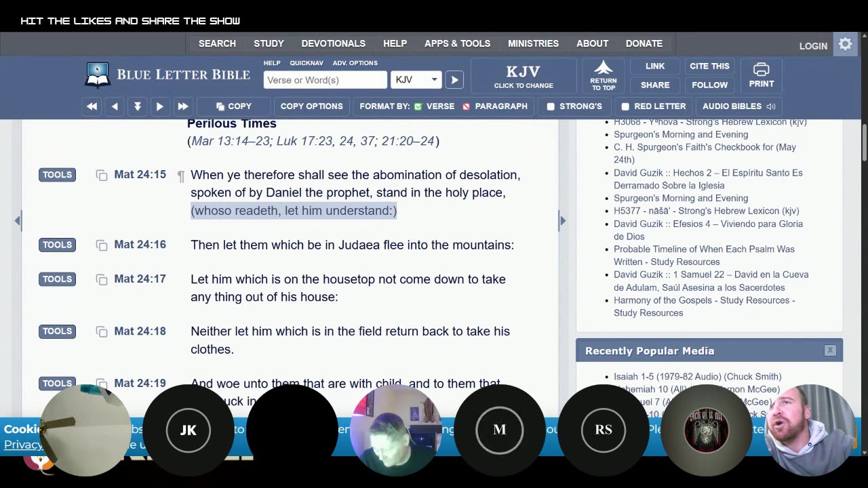Open Copy Options menu
This screenshot has height=488, width=868.
pyautogui.click(x=312, y=106)
